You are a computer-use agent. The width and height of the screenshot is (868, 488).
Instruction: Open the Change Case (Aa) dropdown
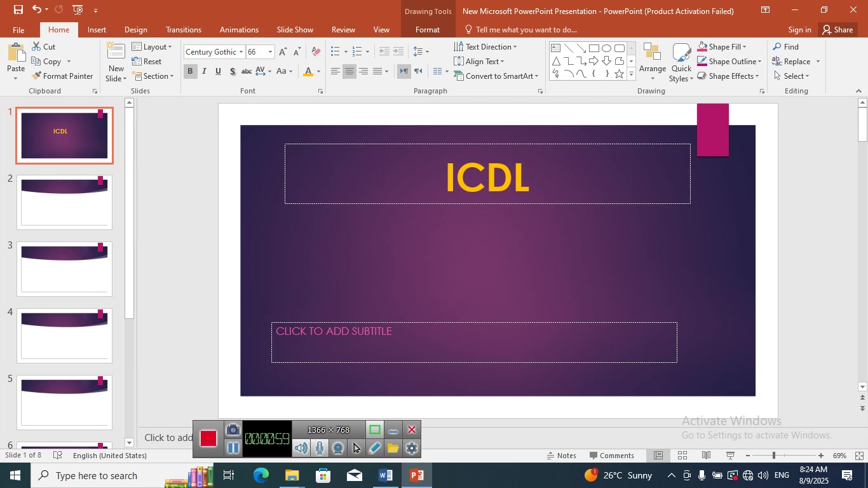click(x=285, y=71)
